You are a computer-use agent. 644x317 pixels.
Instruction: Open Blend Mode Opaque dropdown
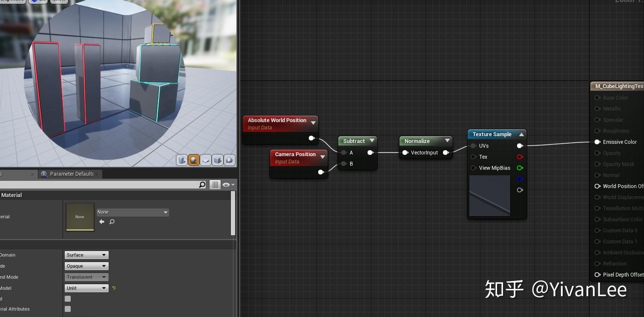coord(86,266)
